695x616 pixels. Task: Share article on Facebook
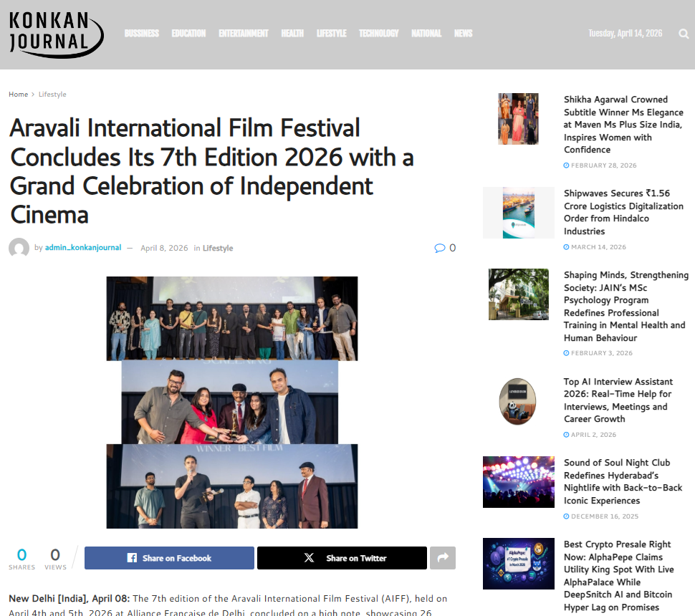[x=169, y=558]
